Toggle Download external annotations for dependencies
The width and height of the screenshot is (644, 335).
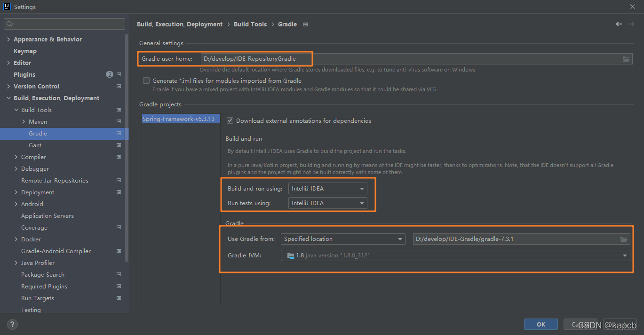pyautogui.click(x=230, y=120)
